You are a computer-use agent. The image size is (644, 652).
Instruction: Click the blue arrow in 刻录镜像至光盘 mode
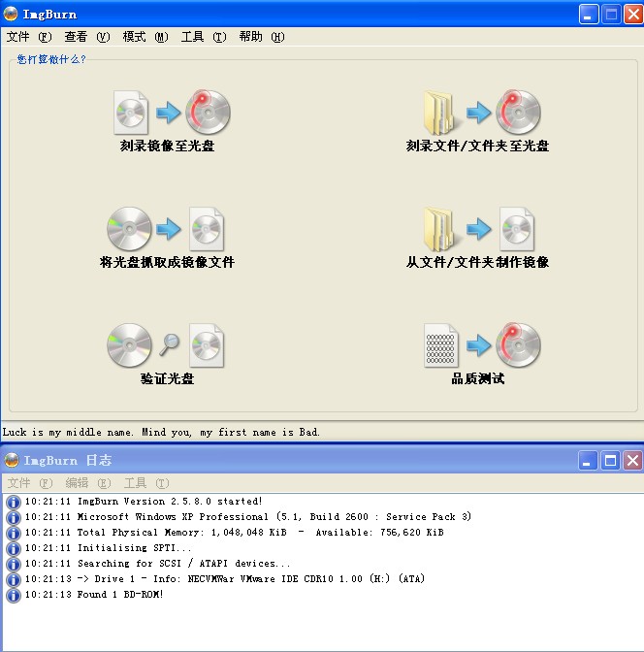point(169,113)
